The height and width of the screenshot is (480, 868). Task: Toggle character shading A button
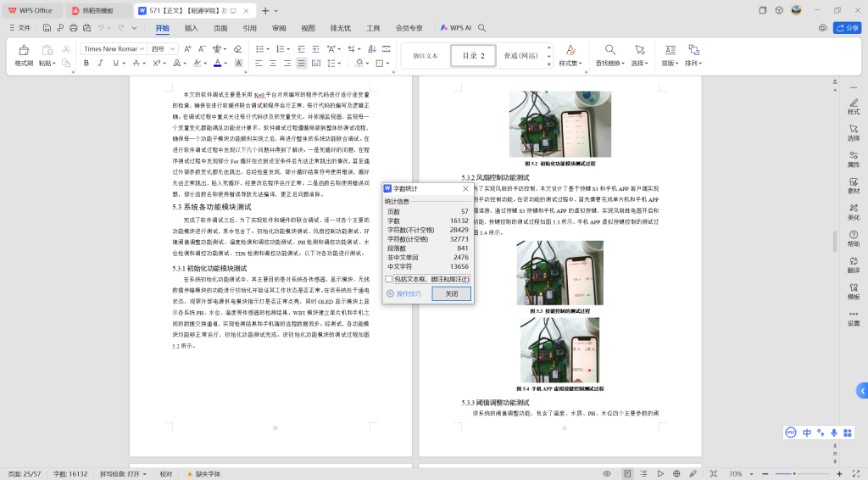[x=238, y=63]
